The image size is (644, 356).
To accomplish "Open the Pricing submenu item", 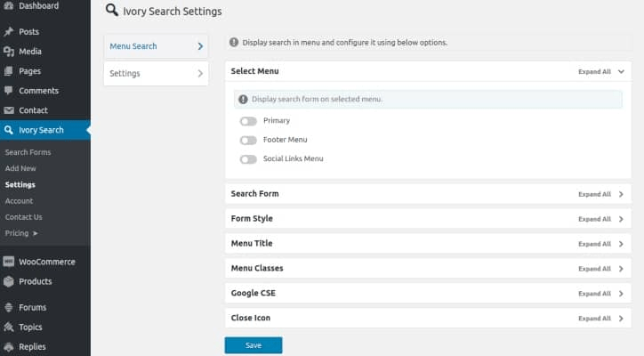I will pos(17,233).
